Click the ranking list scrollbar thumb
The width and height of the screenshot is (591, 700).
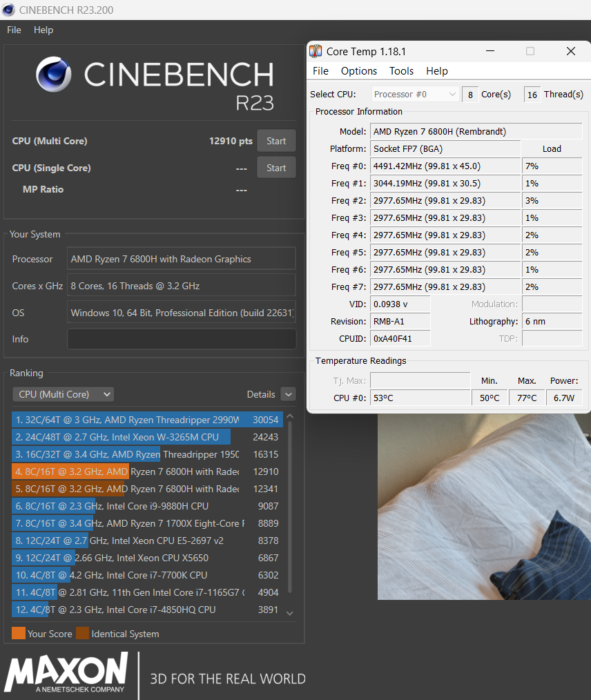[290, 507]
